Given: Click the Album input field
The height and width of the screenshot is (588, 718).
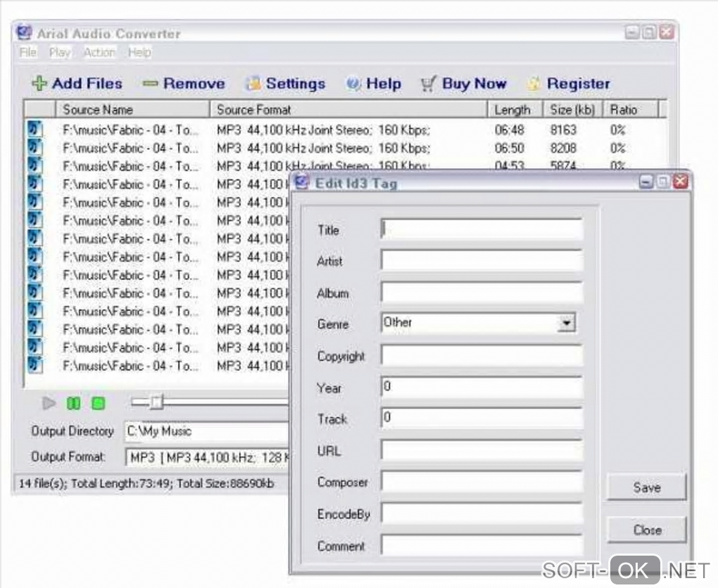Looking at the screenshot, I should [481, 292].
